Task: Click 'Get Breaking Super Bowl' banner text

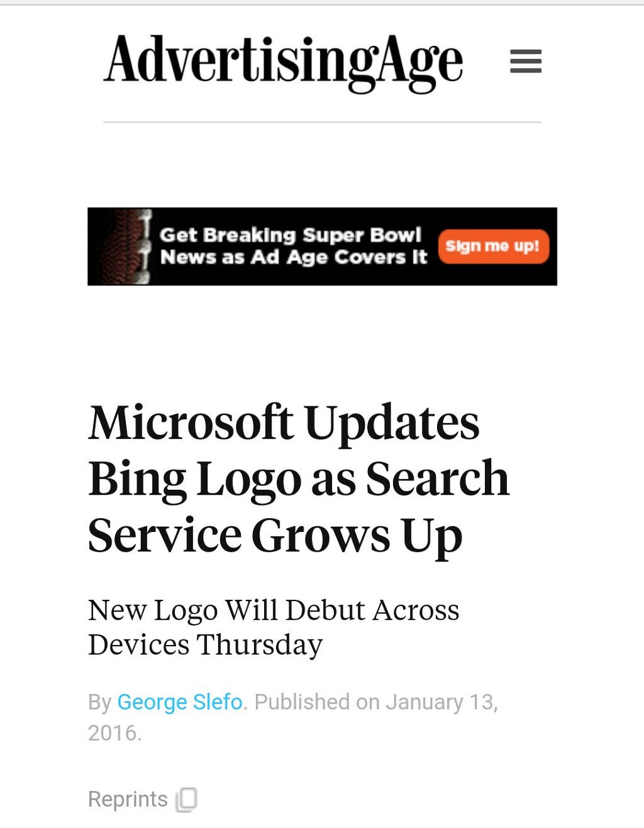Action: coord(290,235)
